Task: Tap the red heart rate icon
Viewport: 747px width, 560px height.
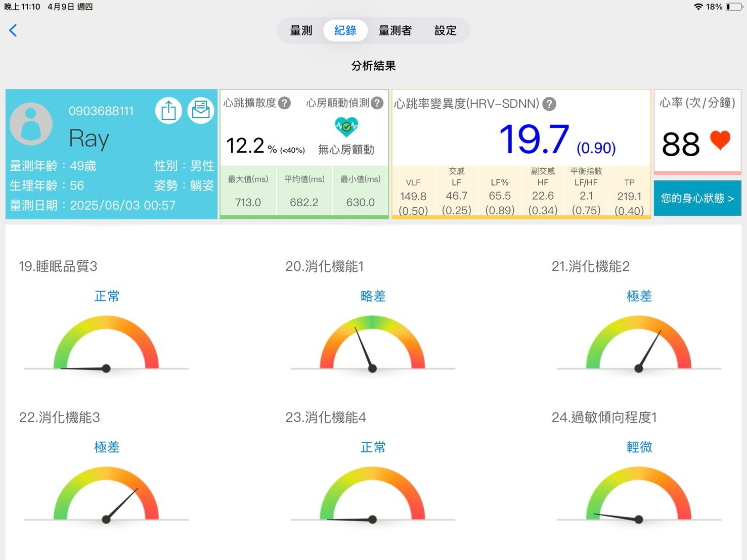Action: pyautogui.click(x=720, y=140)
